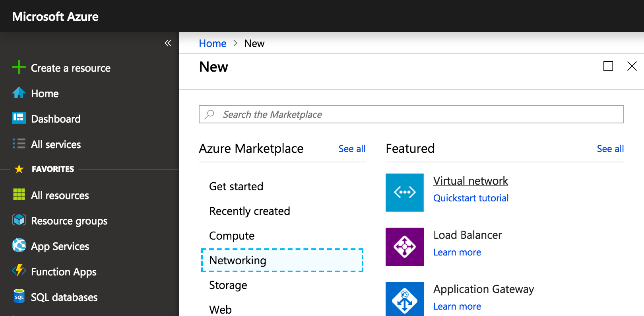
Task: Click See all beside Azure Marketplace
Action: (352, 149)
